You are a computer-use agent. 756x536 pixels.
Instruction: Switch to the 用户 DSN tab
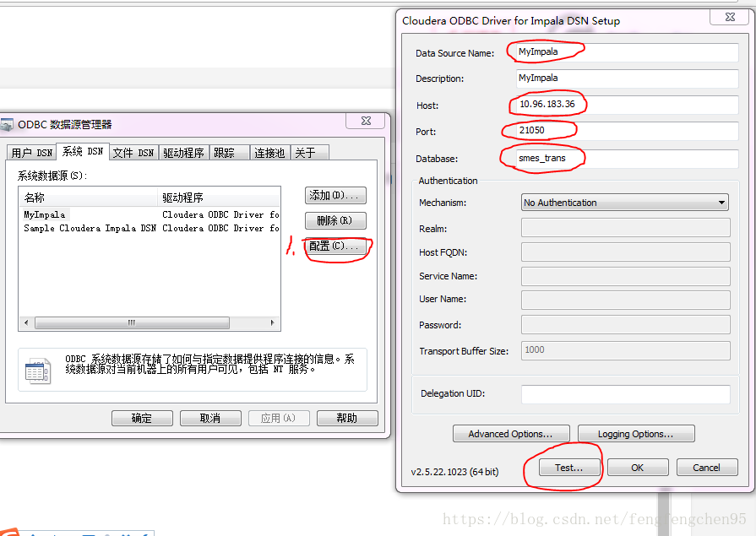coord(31,153)
